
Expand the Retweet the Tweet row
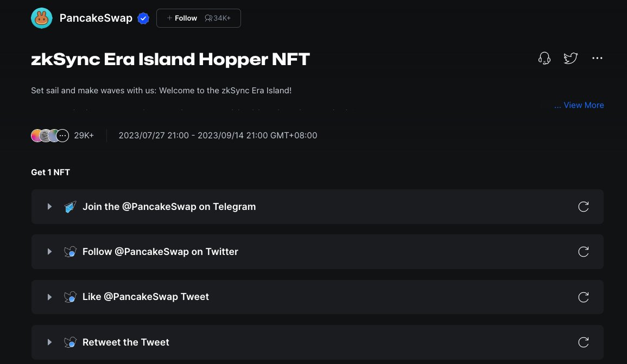(49, 342)
